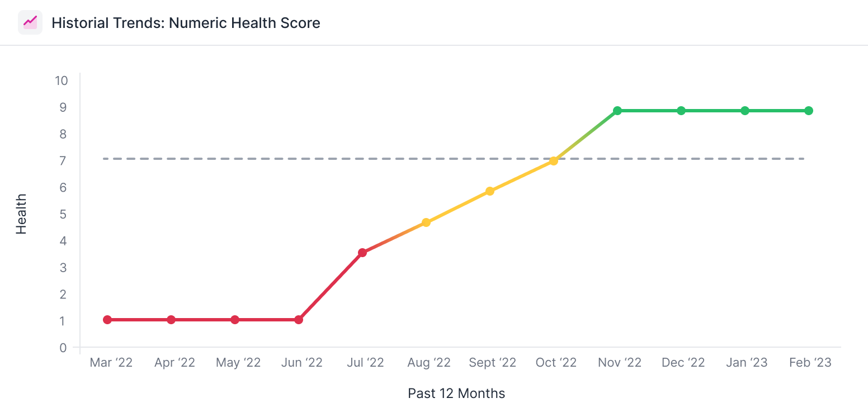Click the Health y-axis label
The height and width of the screenshot is (417, 868).
[x=21, y=214]
